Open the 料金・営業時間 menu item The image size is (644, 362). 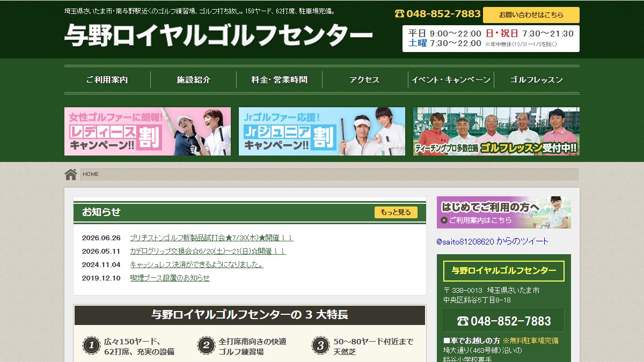coord(279,80)
